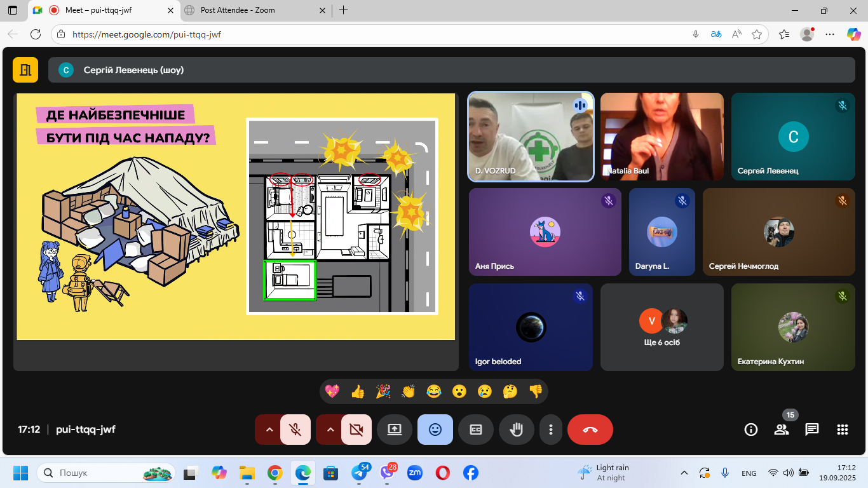Open Telegram from the Windows taskbar
Screen dimensions: 868x488
pos(358,473)
